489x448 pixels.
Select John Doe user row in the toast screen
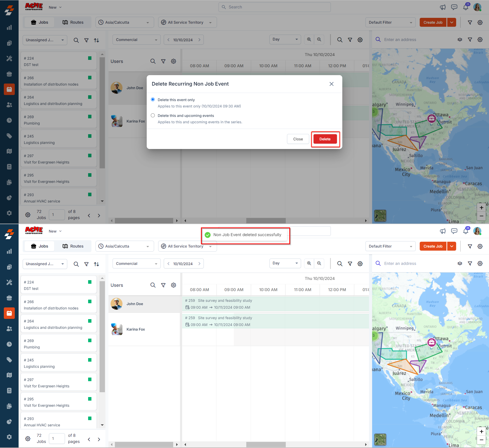(x=144, y=304)
